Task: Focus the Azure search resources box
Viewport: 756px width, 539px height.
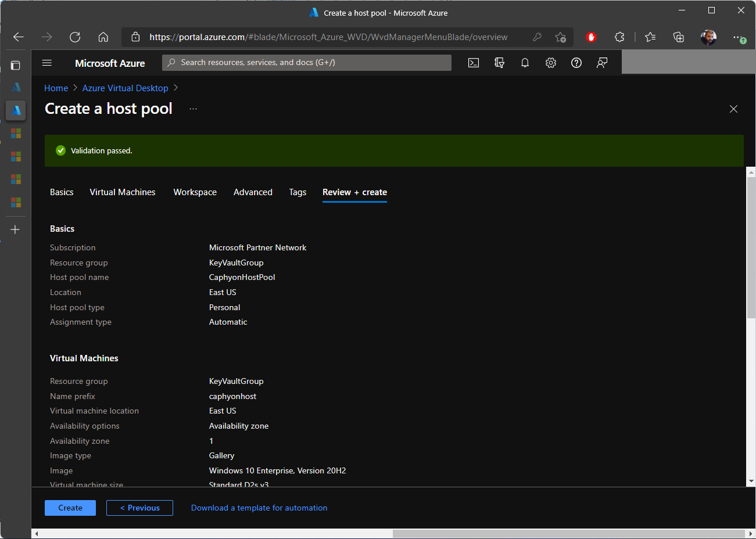Action: (x=307, y=63)
